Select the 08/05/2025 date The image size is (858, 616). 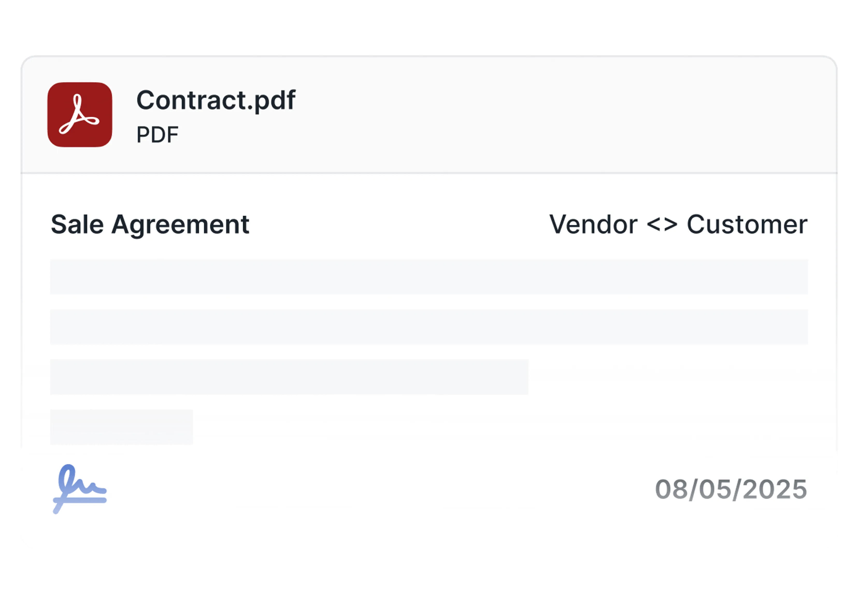(731, 489)
